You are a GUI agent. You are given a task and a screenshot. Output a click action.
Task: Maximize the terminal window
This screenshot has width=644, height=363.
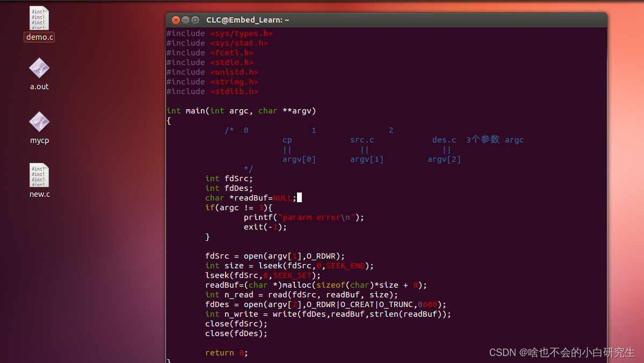tap(194, 19)
